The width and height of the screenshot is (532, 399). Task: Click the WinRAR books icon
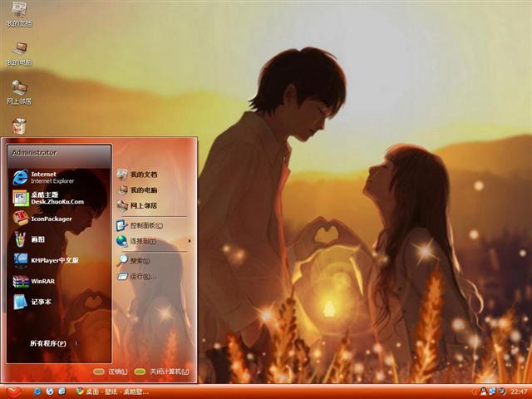coord(20,281)
